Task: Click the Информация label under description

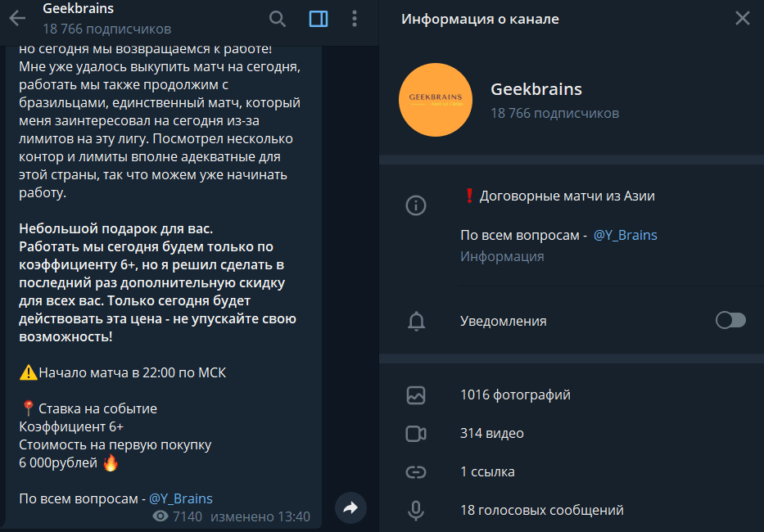Action: point(502,256)
